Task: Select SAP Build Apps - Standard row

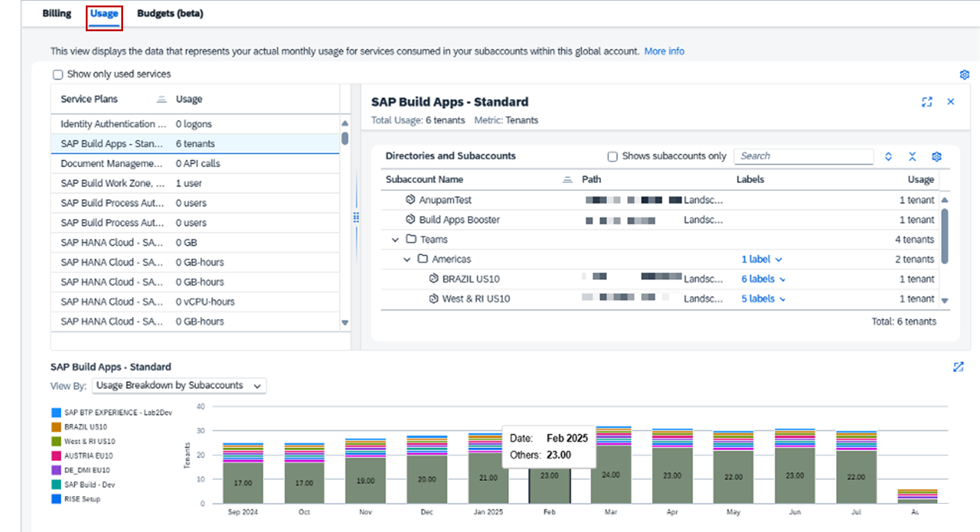Action: [x=195, y=144]
